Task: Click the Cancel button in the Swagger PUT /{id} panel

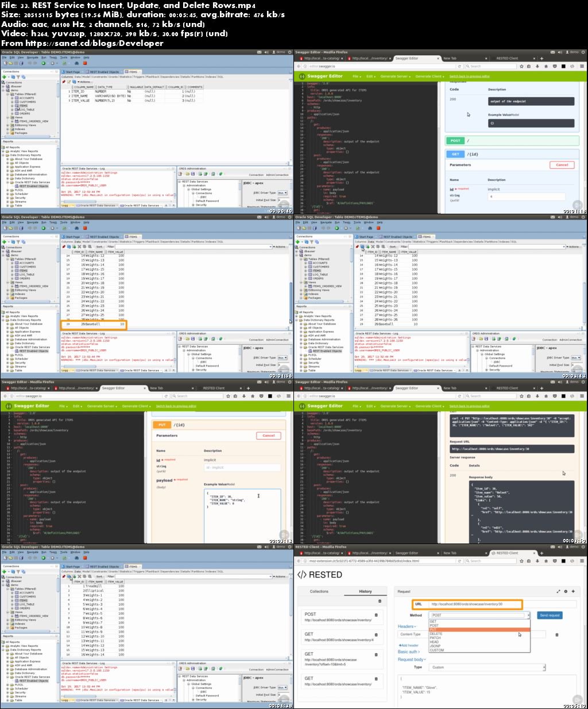Action: coord(268,436)
